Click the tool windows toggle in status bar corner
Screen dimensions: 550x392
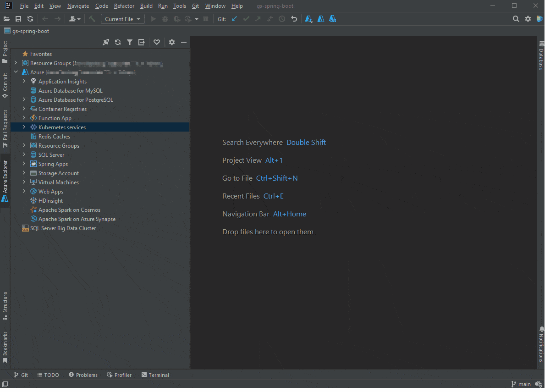tap(5, 384)
